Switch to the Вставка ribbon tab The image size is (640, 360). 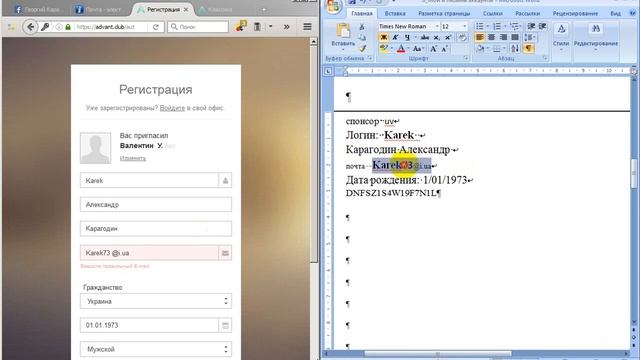[395, 13]
